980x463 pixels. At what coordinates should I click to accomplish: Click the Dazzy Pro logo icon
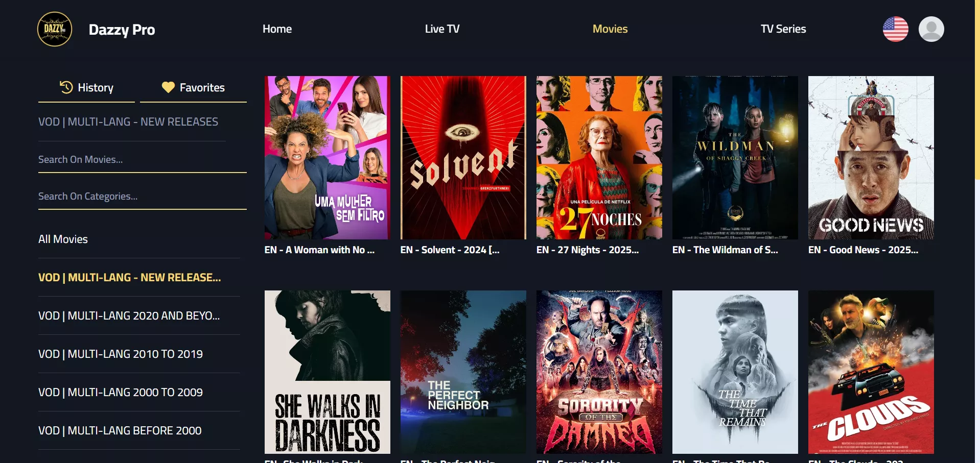pos(55,29)
